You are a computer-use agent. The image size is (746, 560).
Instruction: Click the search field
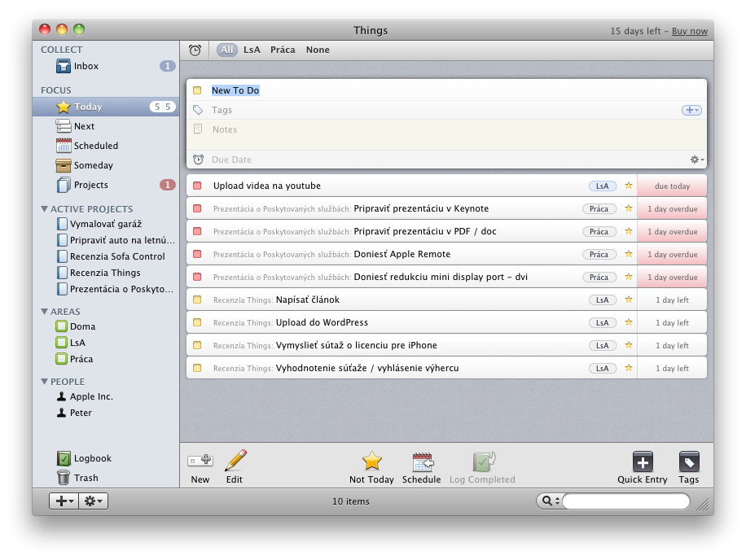(x=626, y=501)
